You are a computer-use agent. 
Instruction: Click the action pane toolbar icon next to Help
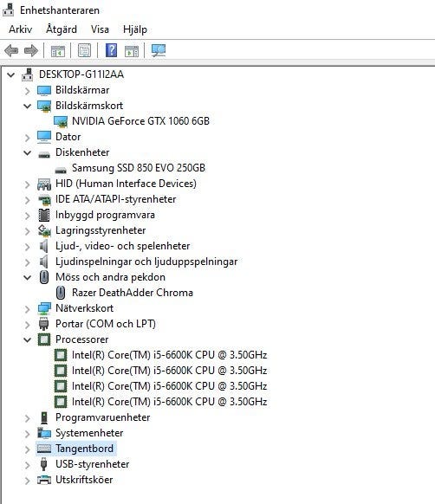pyautogui.click(x=132, y=51)
